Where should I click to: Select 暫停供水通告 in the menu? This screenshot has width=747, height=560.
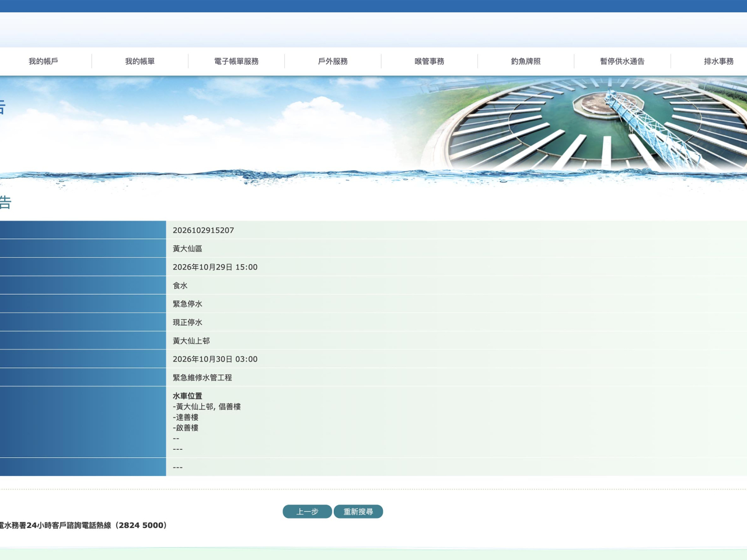click(622, 61)
